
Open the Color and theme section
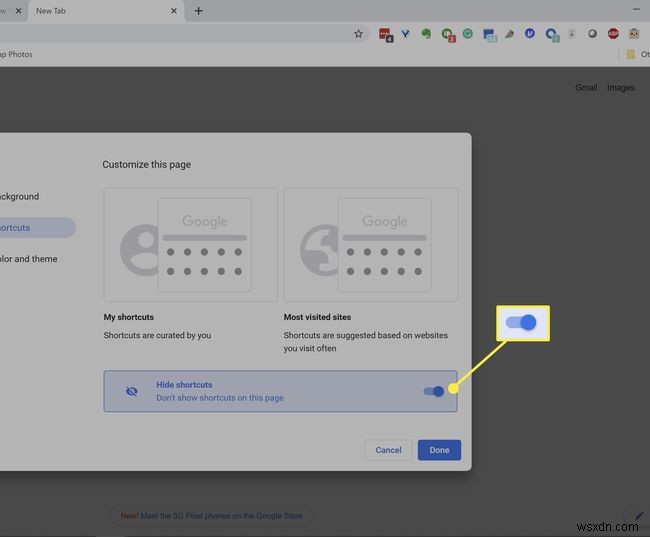point(29,259)
